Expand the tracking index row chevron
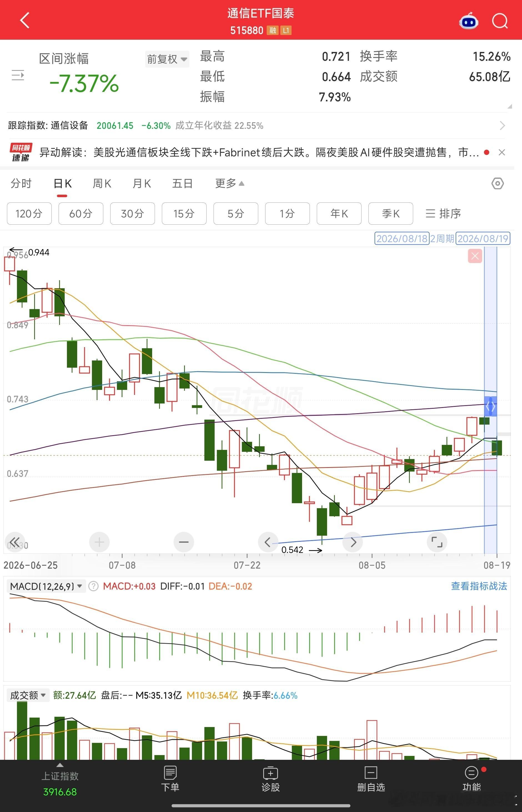This screenshot has height=812, width=522. click(x=502, y=126)
